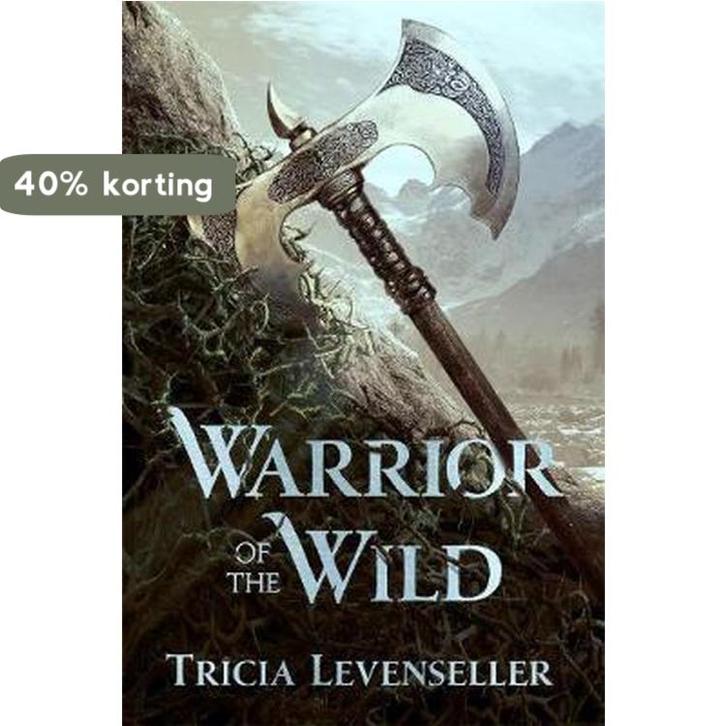The image size is (726, 726).
Task: Click the curved spike atop the axe
Action: (282, 111)
